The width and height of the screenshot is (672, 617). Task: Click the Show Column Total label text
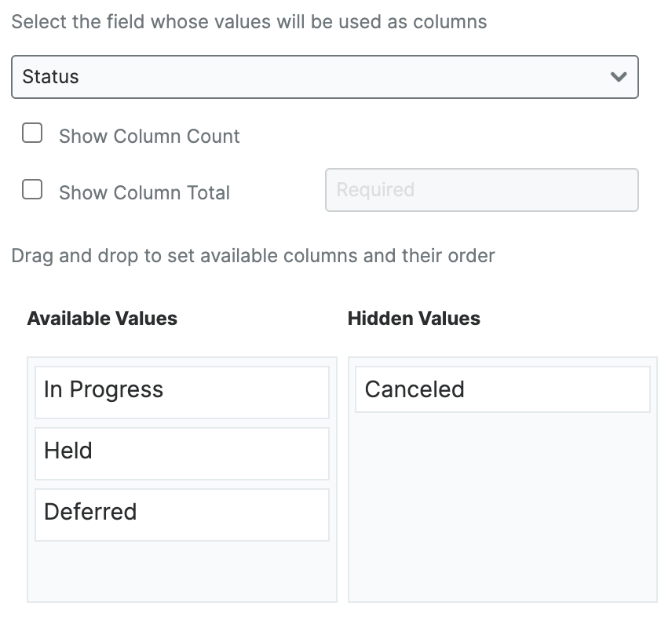coord(144,193)
